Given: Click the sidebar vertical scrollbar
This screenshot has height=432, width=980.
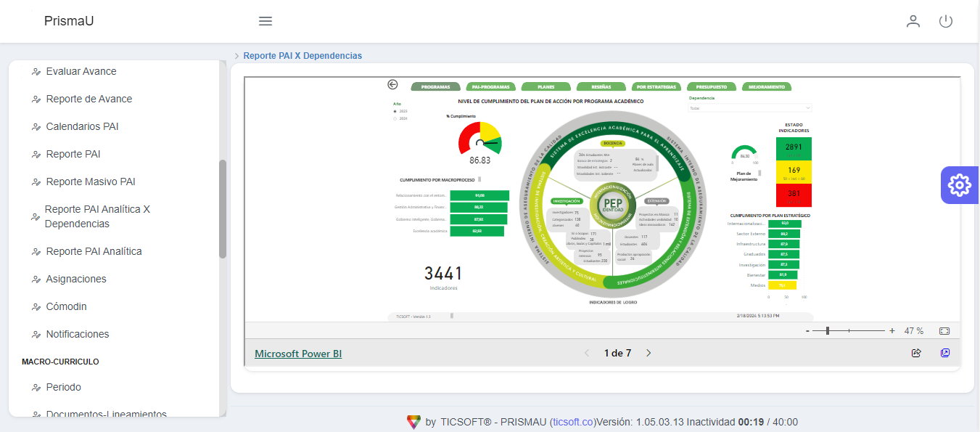Looking at the screenshot, I should point(223,209).
